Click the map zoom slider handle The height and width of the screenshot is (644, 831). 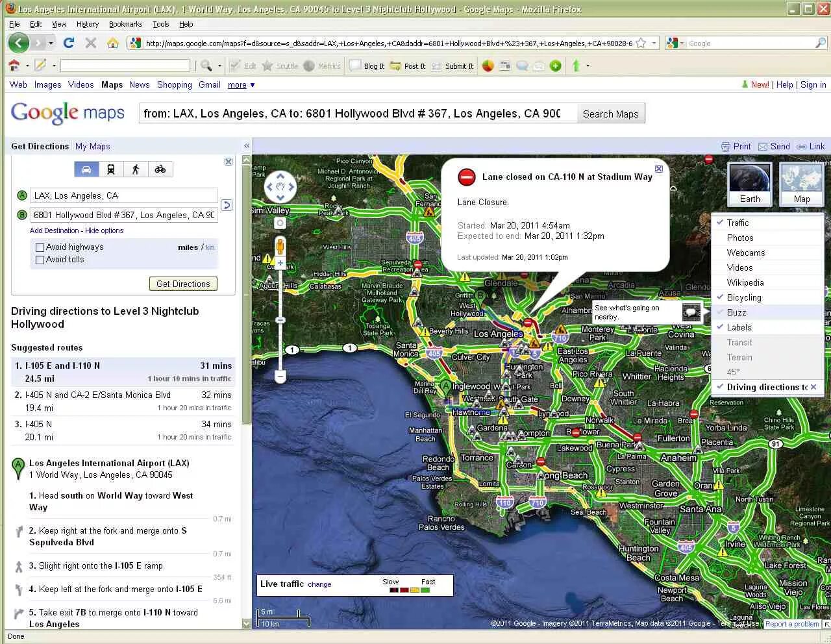(280, 320)
